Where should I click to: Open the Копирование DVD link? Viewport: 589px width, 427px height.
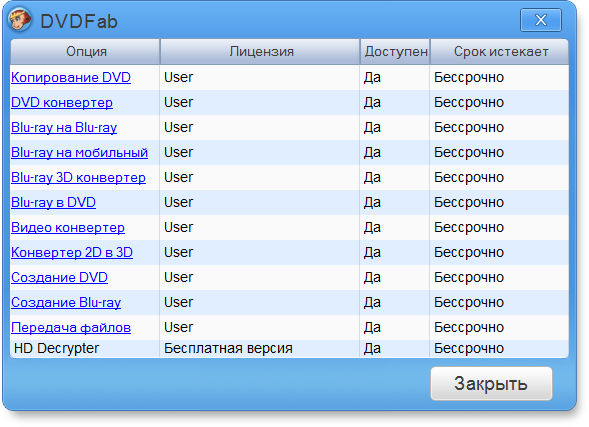[71, 77]
